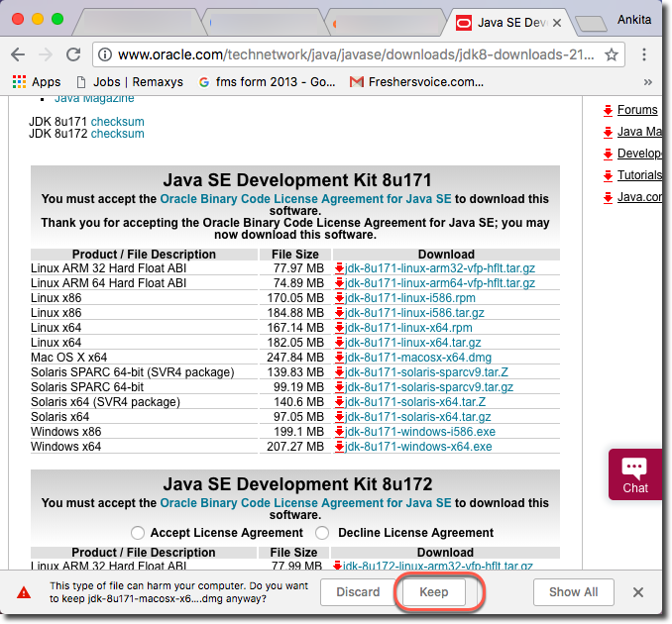This screenshot has height=624, width=672.
Task: Open the Forums sidebar link
Action: [637, 110]
